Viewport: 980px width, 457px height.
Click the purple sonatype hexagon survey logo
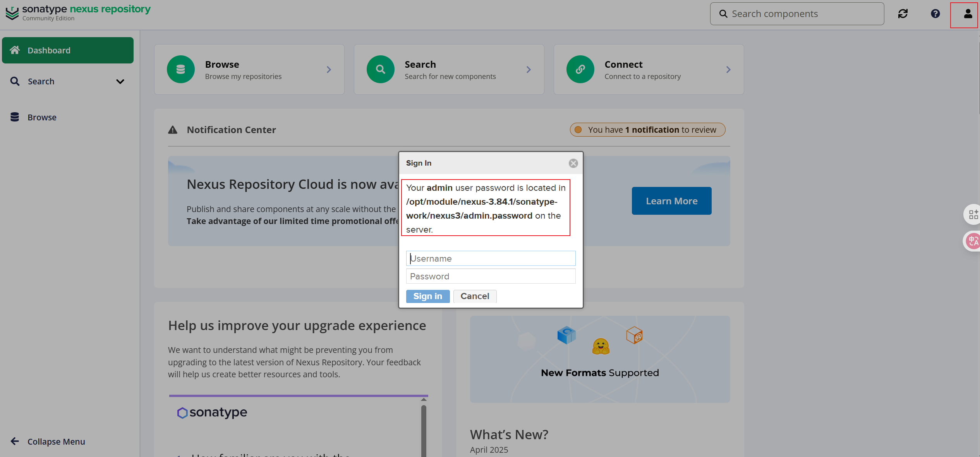pyautogui.click(x=182, y=413)
